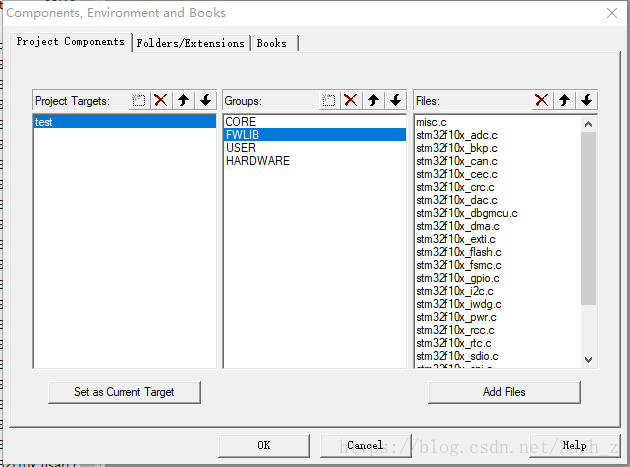
Task: Move the selected file up
Action: coord(564,100)
